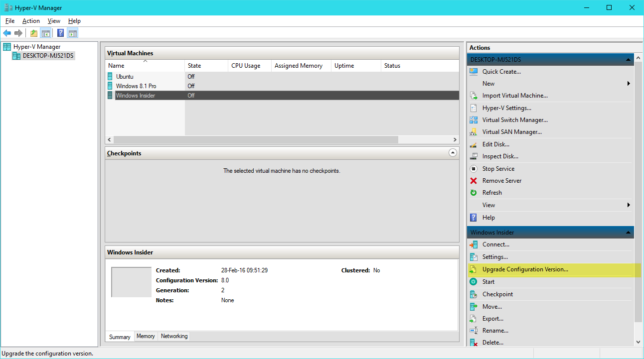The width and height of the screenshot is (644, 359).
Task: Open the Help menu in menu bar
Action: pos(74,21)
